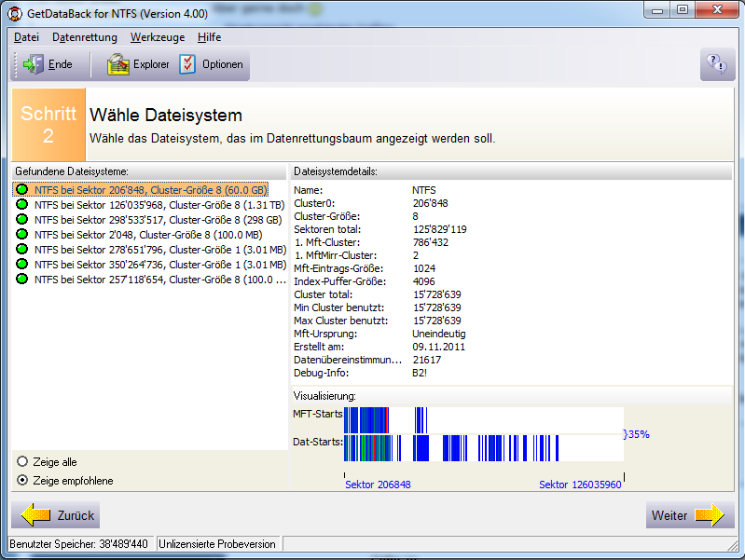Click the Cluster total value 15'728'639

(x=437, y=294)
